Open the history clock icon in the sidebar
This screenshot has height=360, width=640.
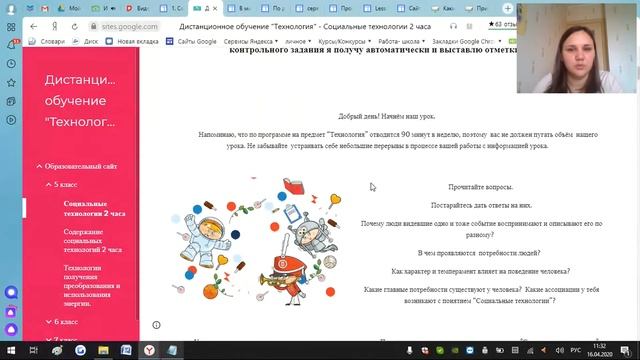point(11,64)
